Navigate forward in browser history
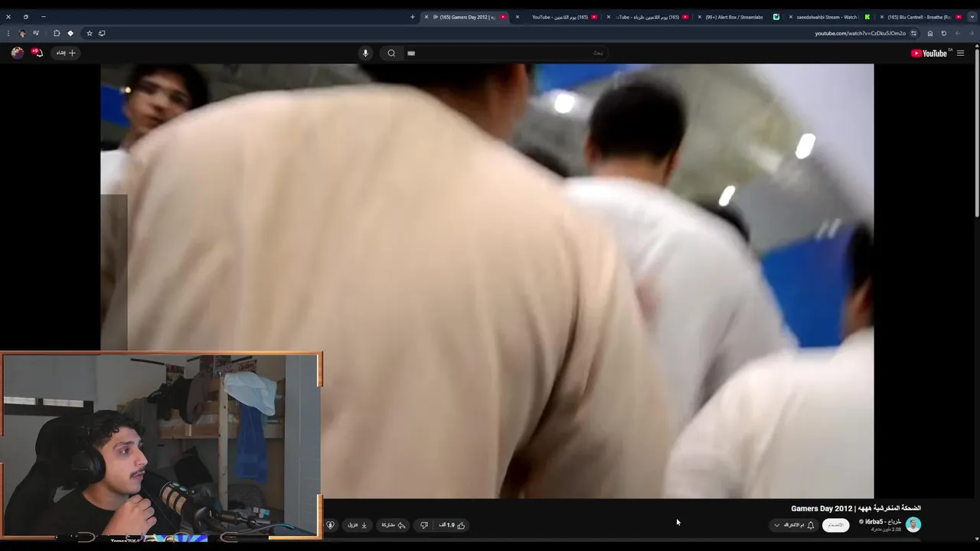The height and width of the screenshot is (551, 980). click(958, 34)
